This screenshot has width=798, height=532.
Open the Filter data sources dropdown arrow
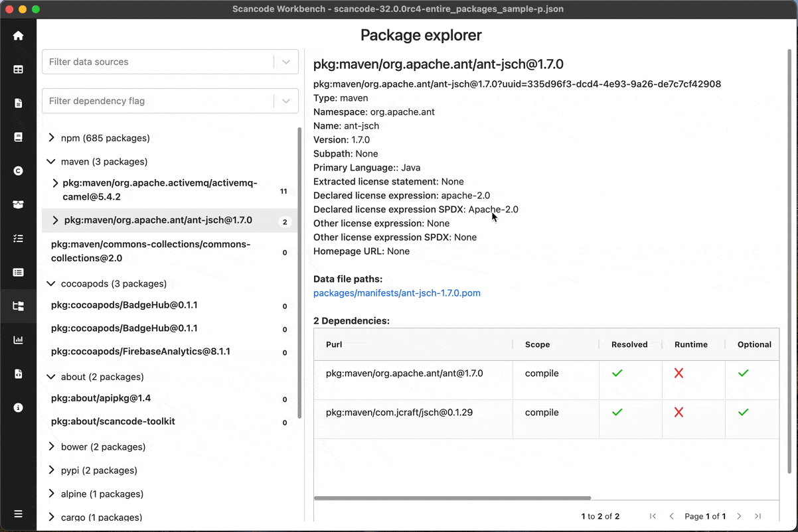(286, 62)
